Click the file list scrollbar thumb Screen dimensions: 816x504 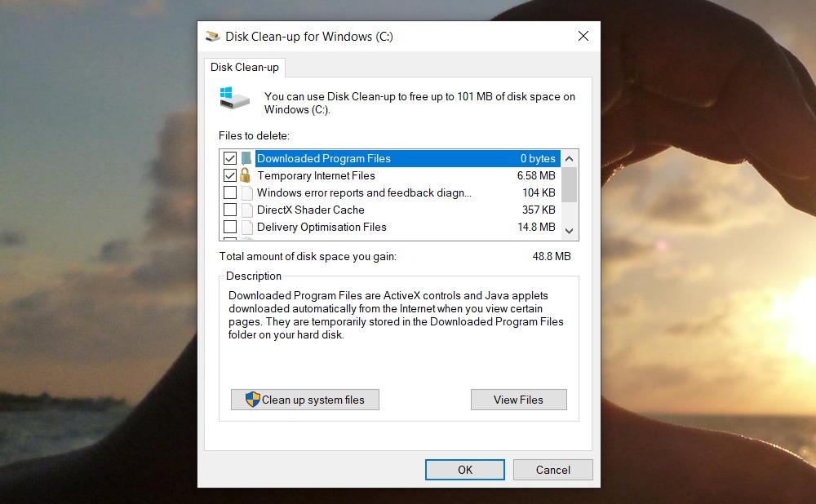coord(570,184)
